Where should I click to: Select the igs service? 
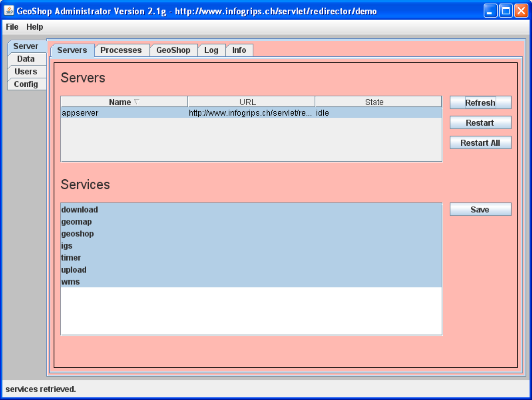(251, 246)
